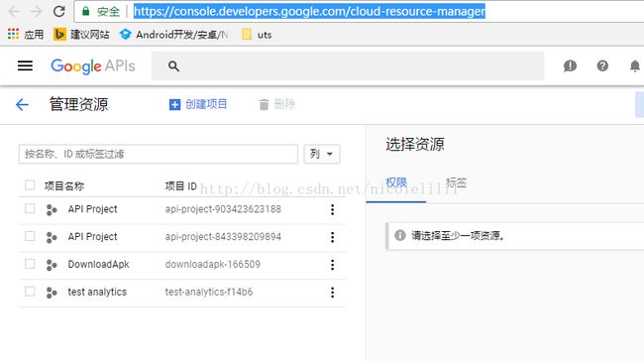Open the Android开发 bookmark
This screenshot has width=644, height=361.
(x=173, y=35)
